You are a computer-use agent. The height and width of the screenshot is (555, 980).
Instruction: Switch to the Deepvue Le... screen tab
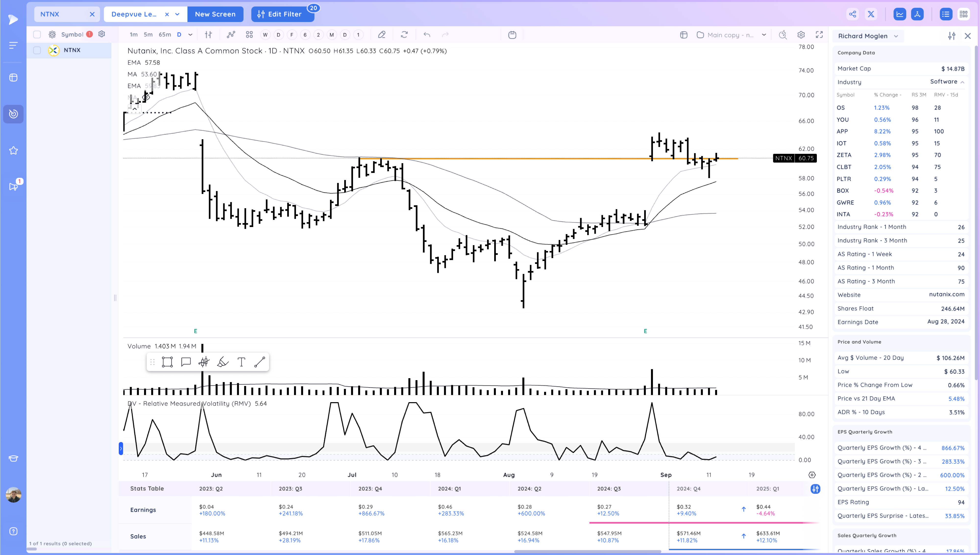(134, 14)
